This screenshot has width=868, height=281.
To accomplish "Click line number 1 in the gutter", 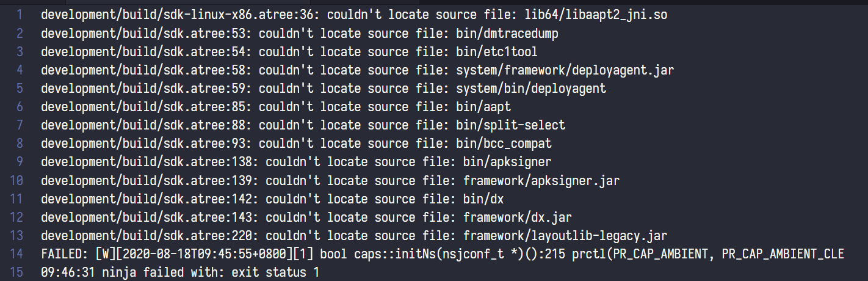I will (20, 15).
